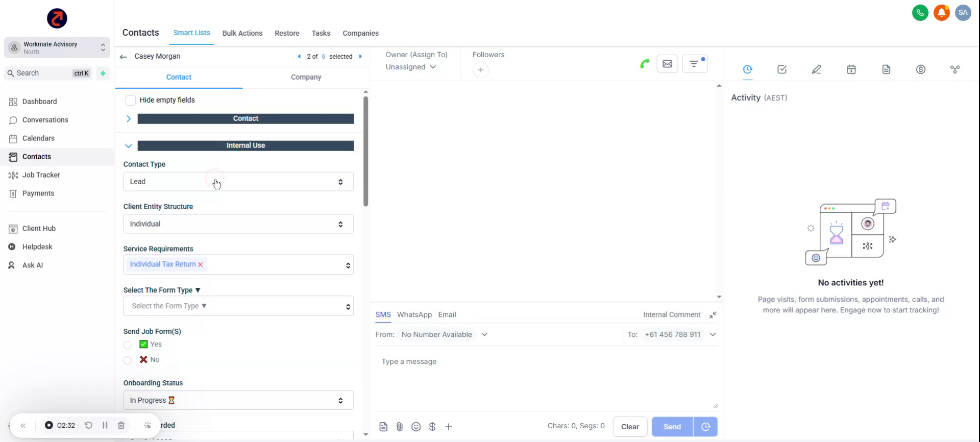Open the emoji picker
Screen dimensions: 980x442
tap(416, 427)
